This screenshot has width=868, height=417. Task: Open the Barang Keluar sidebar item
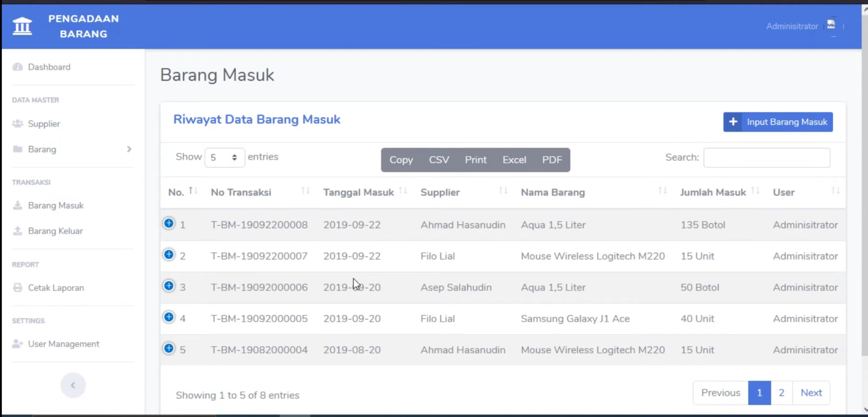[55, 231]
